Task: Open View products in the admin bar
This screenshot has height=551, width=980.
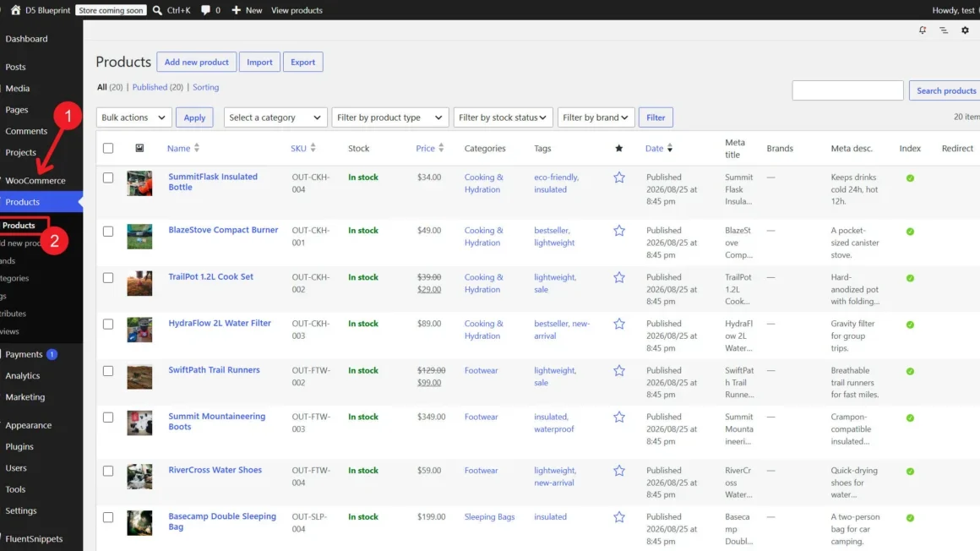Action: tap(297, 10)
